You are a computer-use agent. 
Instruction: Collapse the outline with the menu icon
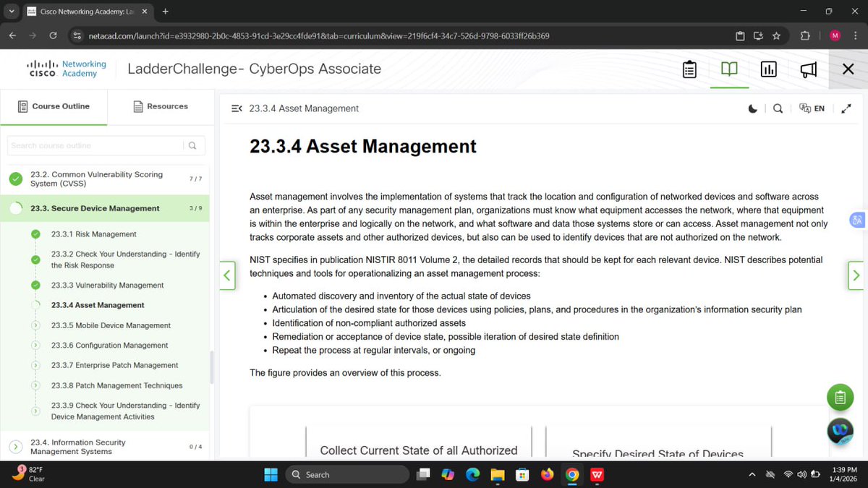tap(237, 108)
